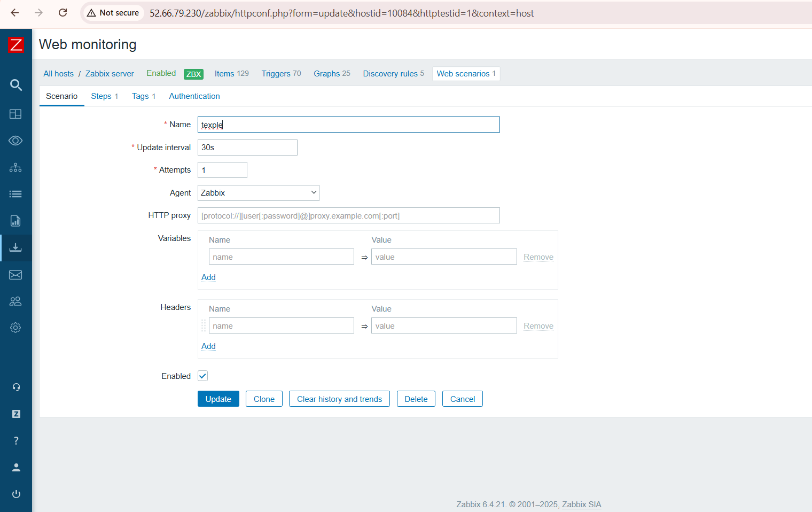The width and height of the screenshot is (812, 512).
Task: Uncheck the Enabled scenario checkbox
Action: [x=202, y=376]
